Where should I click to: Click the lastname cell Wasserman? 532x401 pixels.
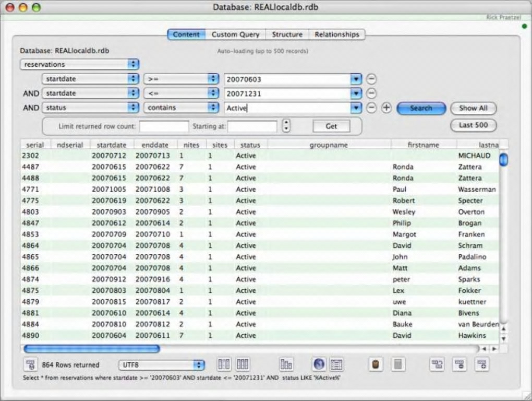(x=477, y=189)
